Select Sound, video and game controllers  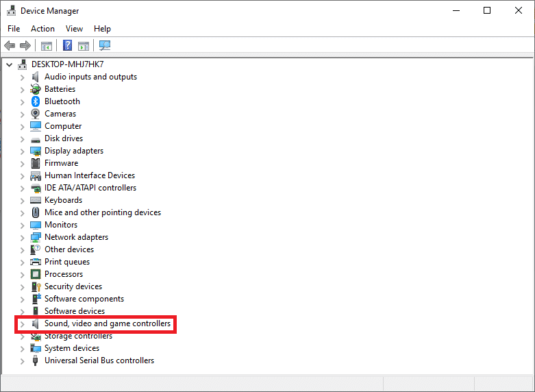108,323
